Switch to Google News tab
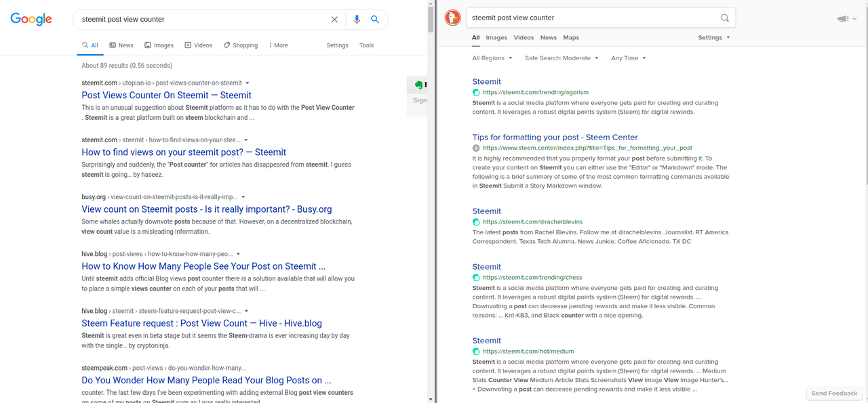Image resolution: width=868 pixels, height=403 pixels. pos(121,45)
